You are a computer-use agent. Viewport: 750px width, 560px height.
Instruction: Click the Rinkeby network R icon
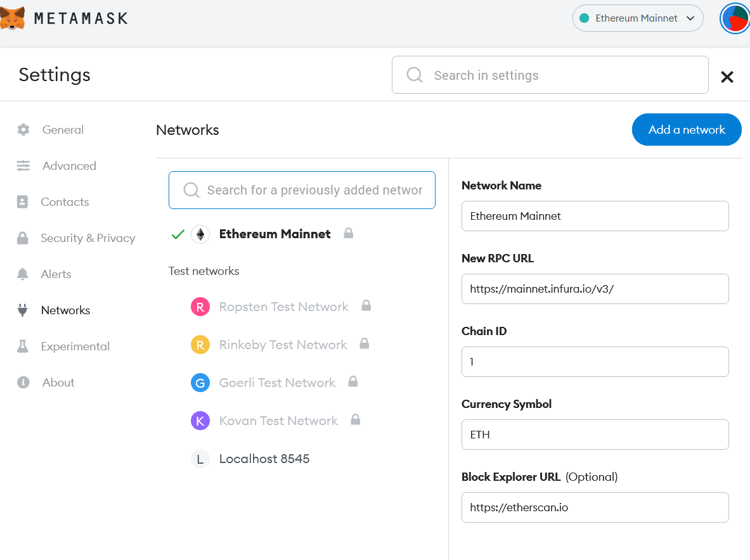[200, 345]
